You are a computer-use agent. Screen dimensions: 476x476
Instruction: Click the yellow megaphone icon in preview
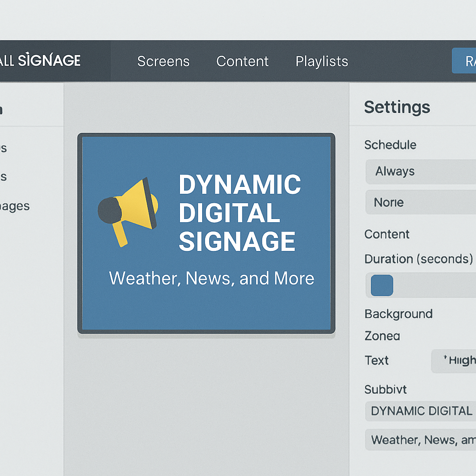[x=127, y=212]
